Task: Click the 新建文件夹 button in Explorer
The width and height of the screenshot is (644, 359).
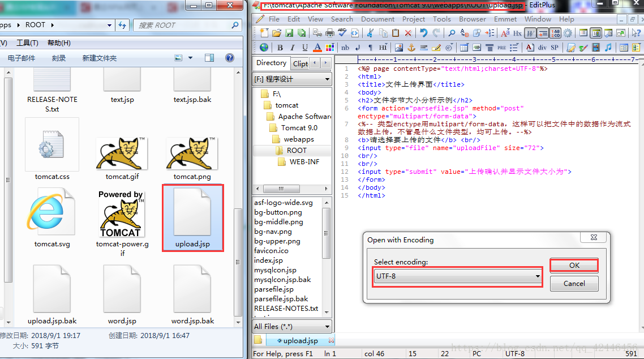Action: coord(100,58)
